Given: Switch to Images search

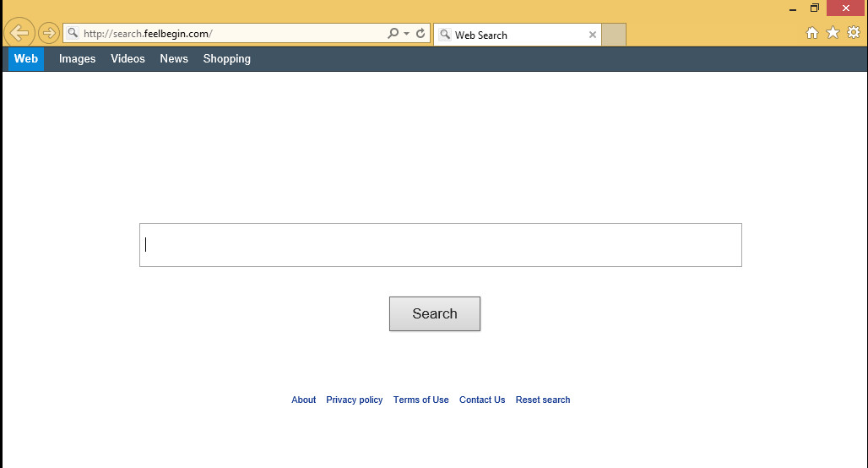Looking at the screenshot, I should pos(78,58).
